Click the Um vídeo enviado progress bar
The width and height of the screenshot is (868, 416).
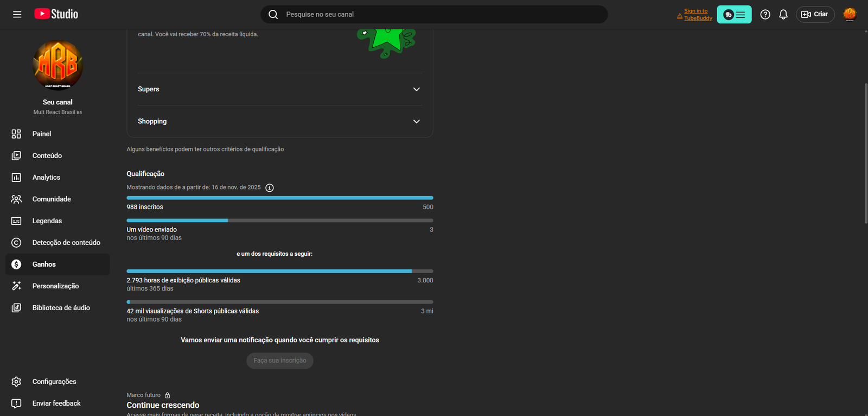pyautogui.click(x=280, y=220)
